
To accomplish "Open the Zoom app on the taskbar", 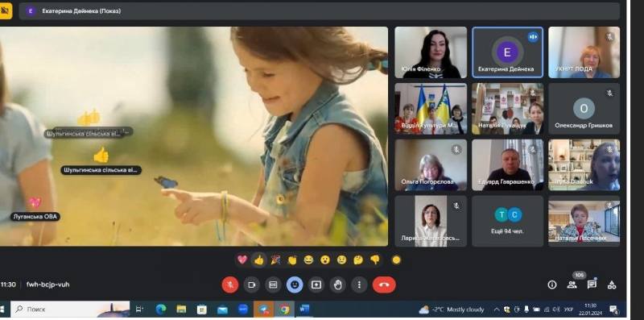I will (x=243, y=310).
